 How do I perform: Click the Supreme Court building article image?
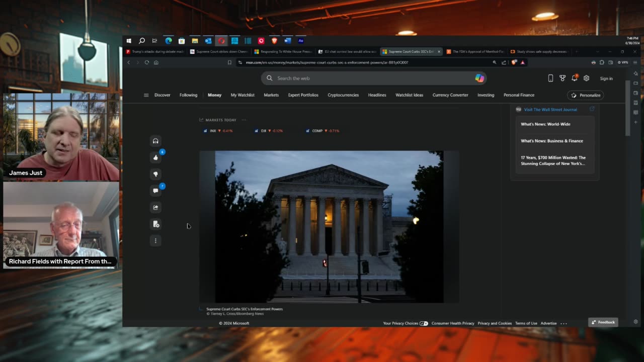pyautogui.click(x=329, y=227)
